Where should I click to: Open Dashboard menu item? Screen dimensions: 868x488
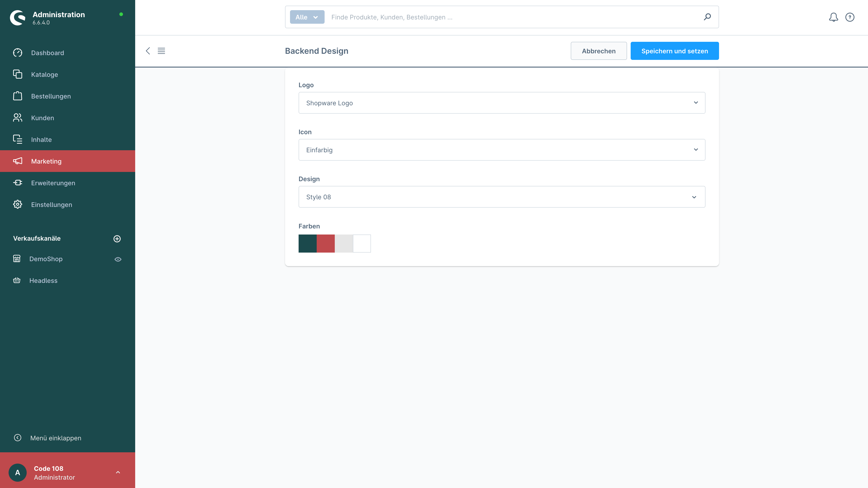(67, 53)
